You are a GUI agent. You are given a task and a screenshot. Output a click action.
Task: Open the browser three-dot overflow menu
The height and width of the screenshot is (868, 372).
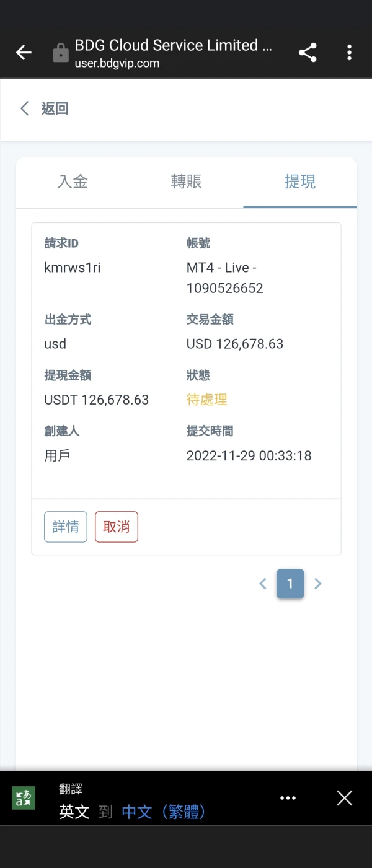tap(349, 52)
